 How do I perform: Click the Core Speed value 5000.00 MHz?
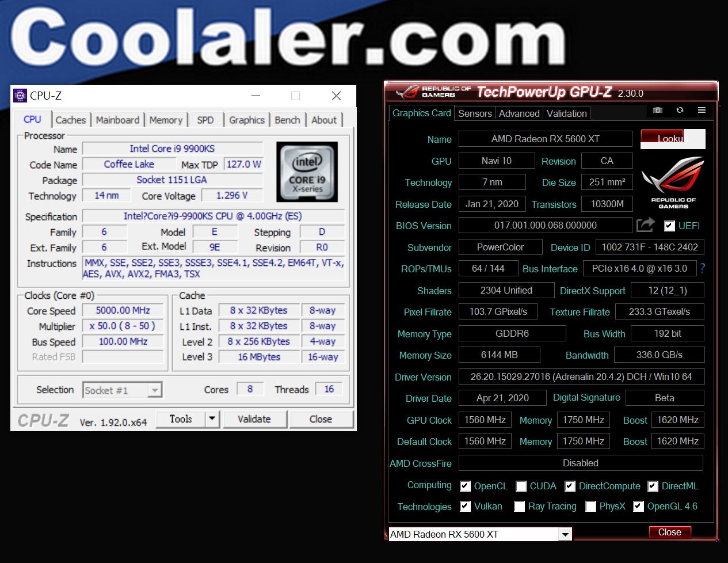click(123, 310)
